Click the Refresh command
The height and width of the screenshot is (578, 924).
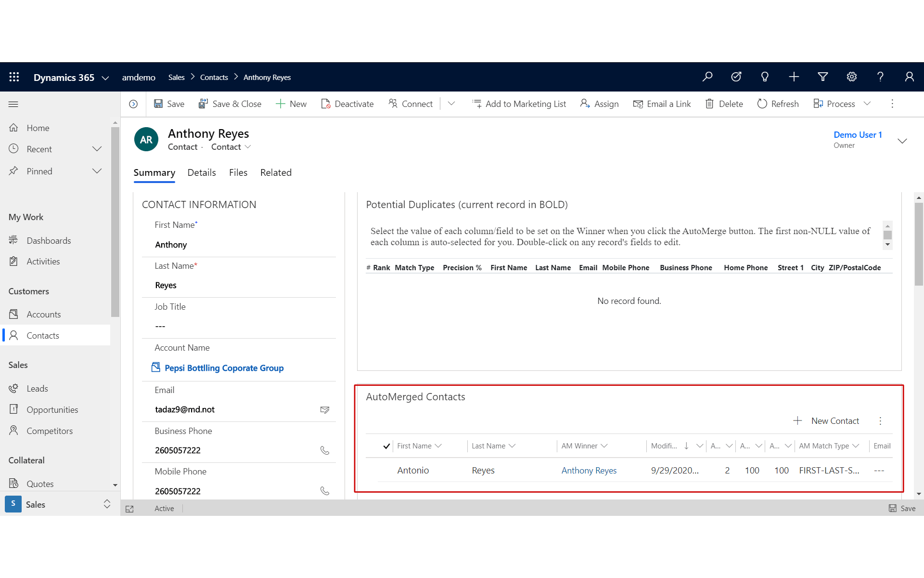click(x=778, y=104)
